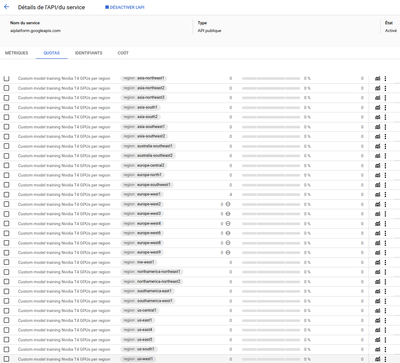The height and width of the screenshot is (363, 400).
Task: Click the region chip europe-west3
Action: click(x=142, y=214)
